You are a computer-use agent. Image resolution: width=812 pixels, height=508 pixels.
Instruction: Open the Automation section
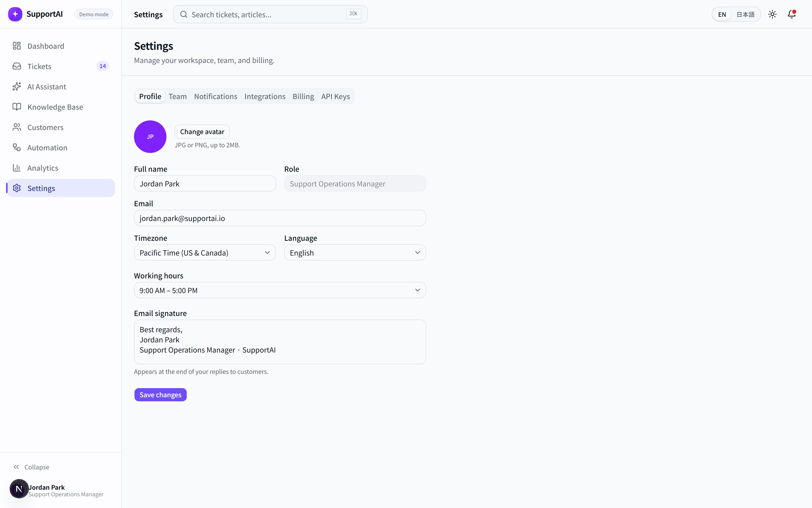point(60,148)
